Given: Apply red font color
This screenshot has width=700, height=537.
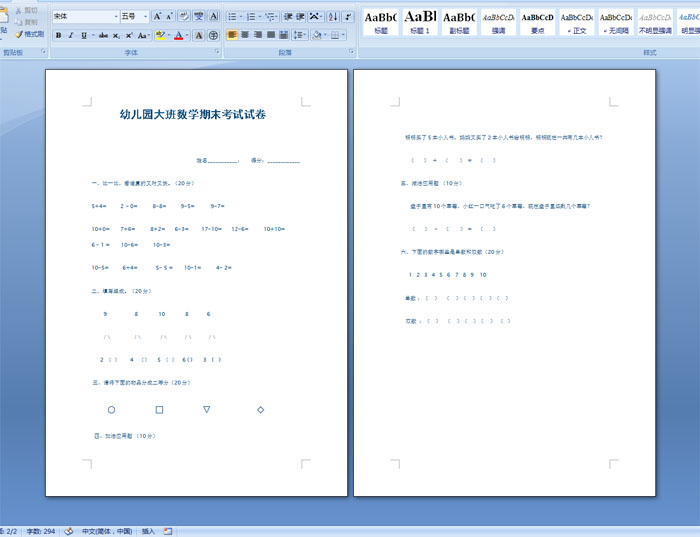Looking at the screenshot, I should pos(179,35).
